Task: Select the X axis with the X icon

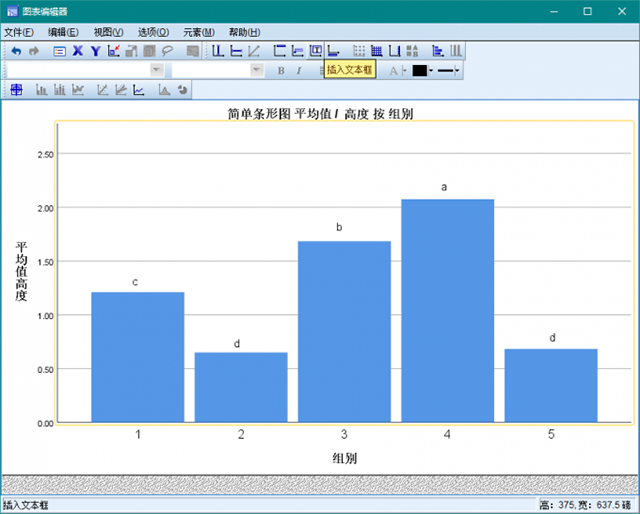Action: pos(78,51)
